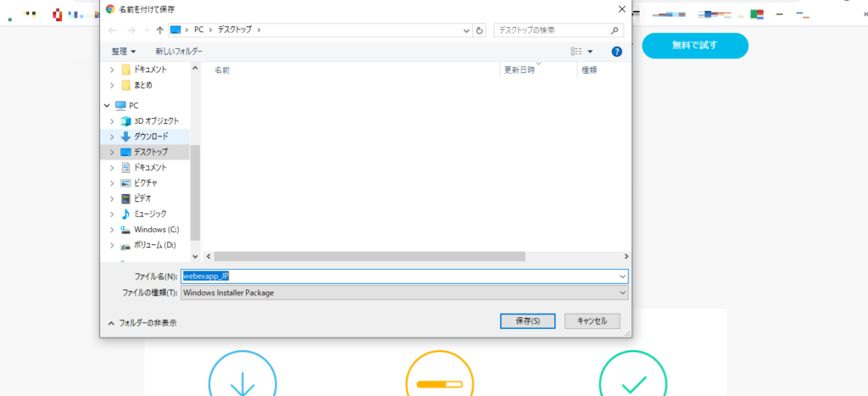Viewport: 868px width, 396px height.
Task: Select デスクトップ in the navigation tree
Action: 151,152
